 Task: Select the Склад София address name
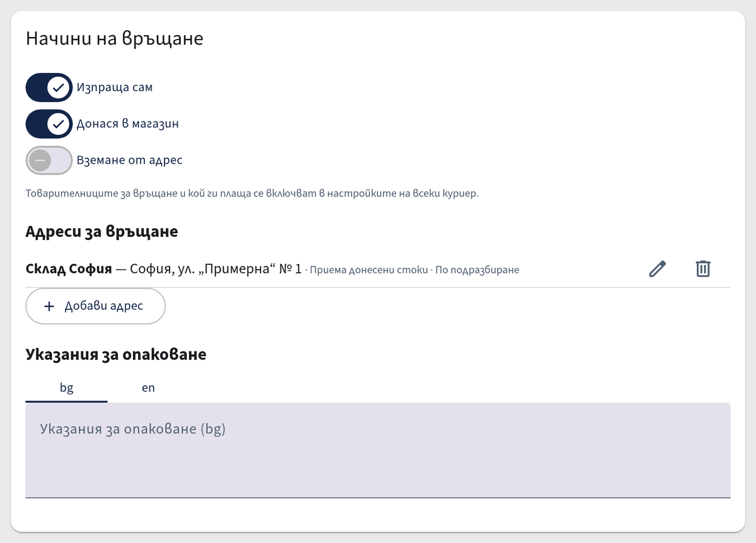(69, 269)
